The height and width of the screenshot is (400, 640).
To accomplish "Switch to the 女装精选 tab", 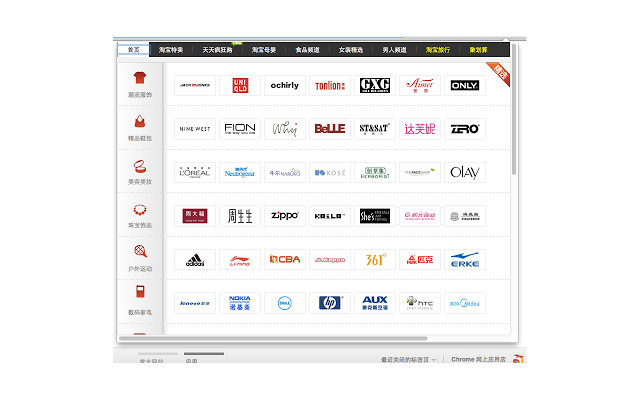I will 351,50.
